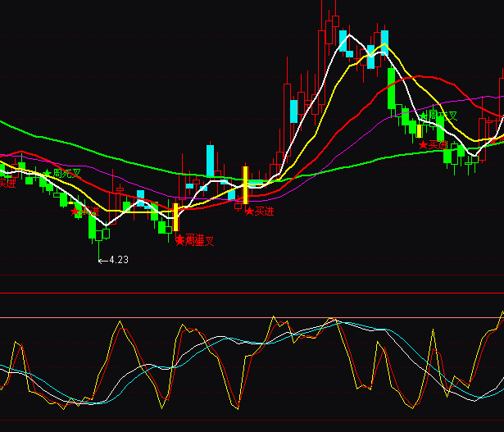
Task: Click the indicator panel's upper horizontal reference line
Action: pos(252,317)
